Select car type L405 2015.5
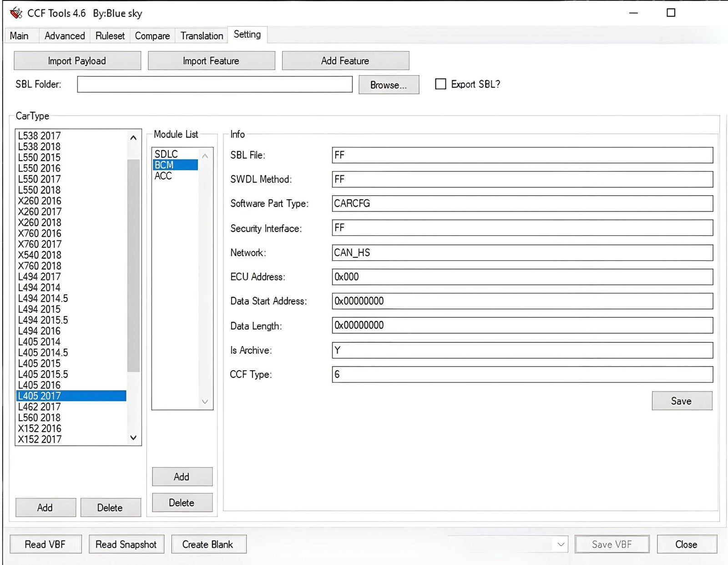Viewport: 728px width, 565px height. [71, 374]
